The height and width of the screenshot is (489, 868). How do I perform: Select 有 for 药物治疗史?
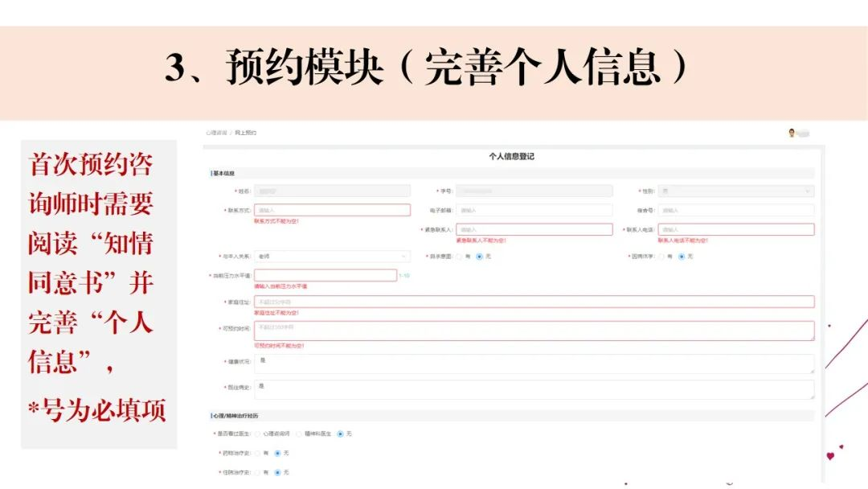(257, 453)
